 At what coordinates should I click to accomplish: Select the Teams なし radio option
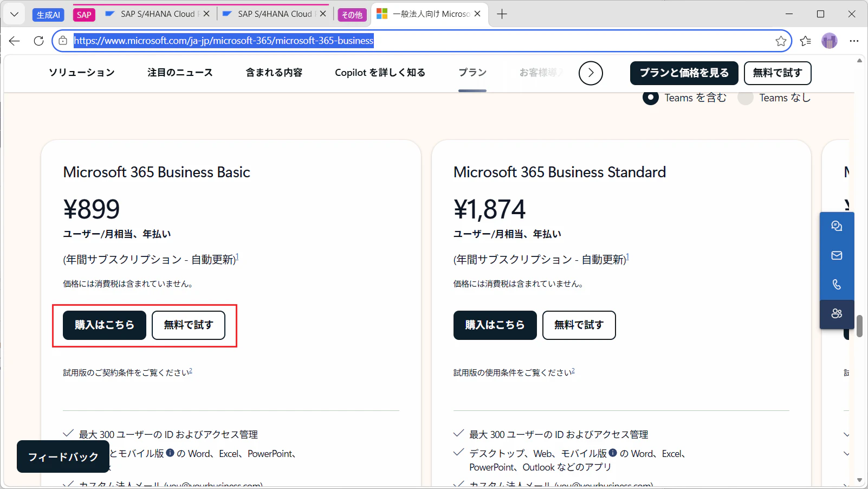click(x=746, y=98)
